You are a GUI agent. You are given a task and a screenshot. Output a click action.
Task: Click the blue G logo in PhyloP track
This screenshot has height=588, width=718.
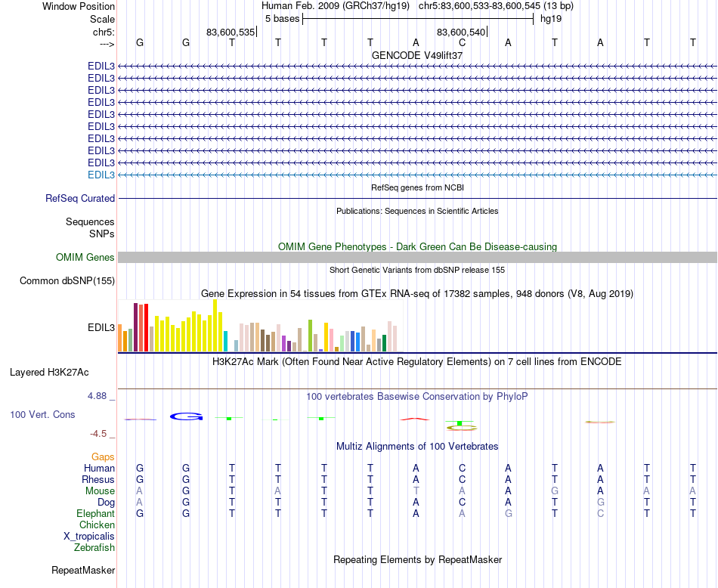pos(186,416)
